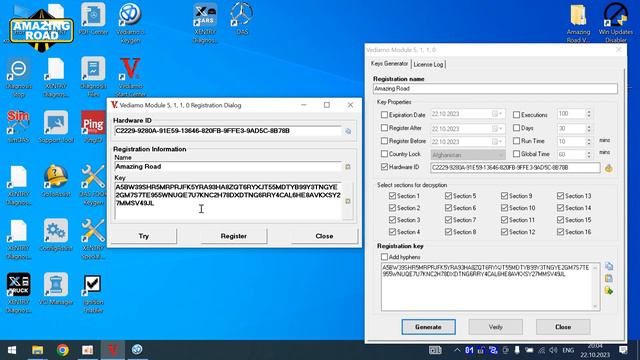Open the XENTRY Truck desktop shortcut
640x360 pixels.
click(x=18, y=293)
